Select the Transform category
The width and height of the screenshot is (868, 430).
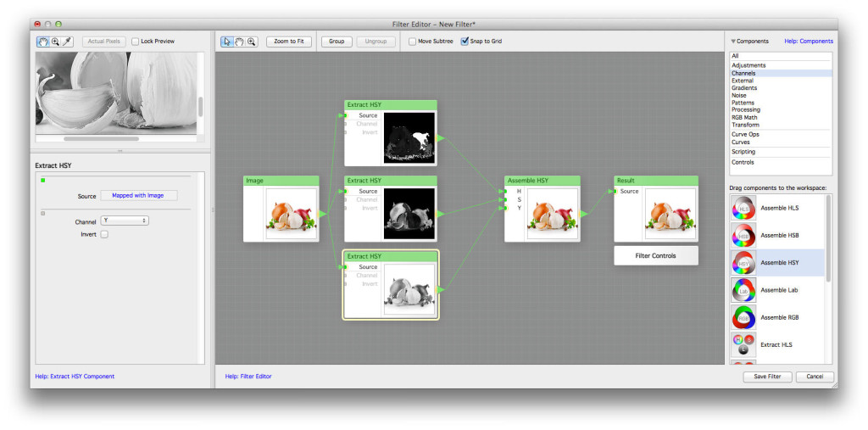point(781,125)
